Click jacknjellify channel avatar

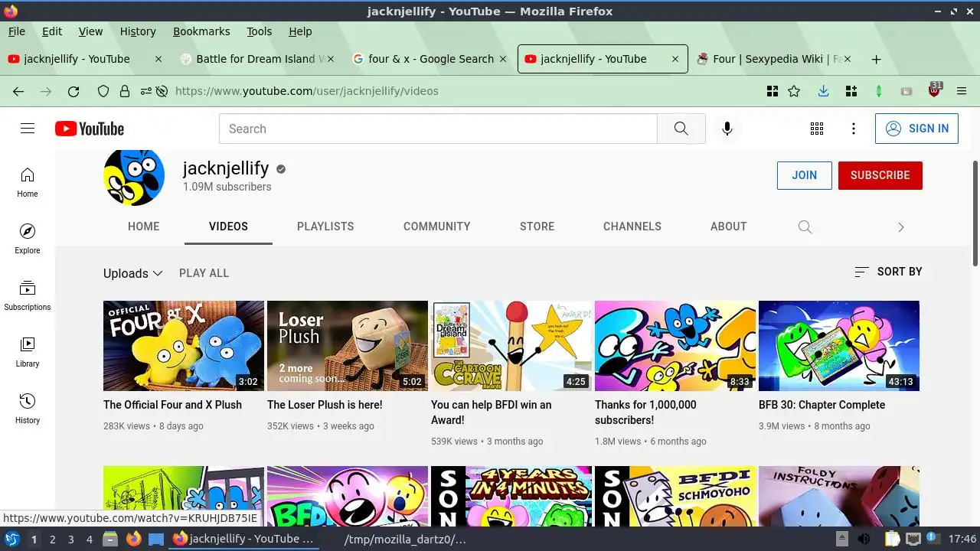point(134,175)
